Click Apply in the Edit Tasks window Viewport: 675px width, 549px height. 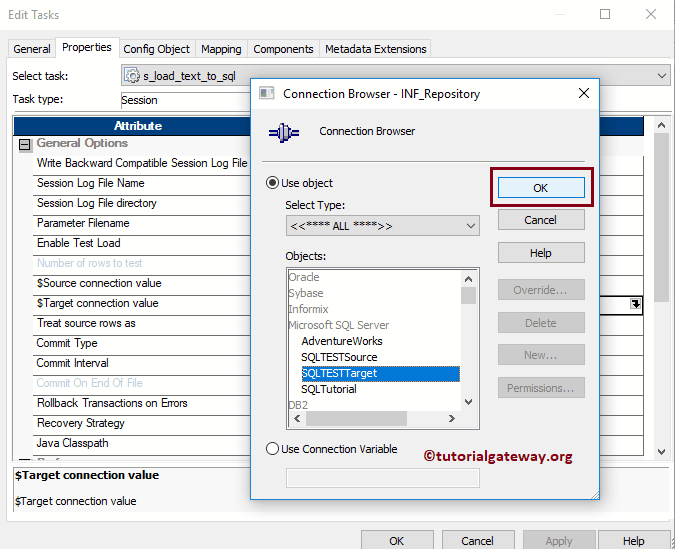pyautogui.click(x=559, y=540)
